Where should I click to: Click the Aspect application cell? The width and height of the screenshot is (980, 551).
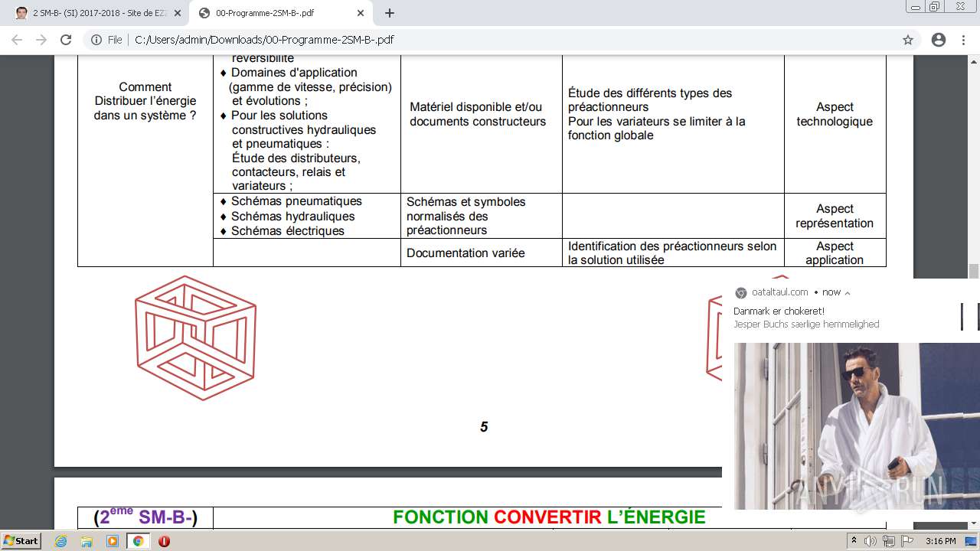[x=835, y=253]
